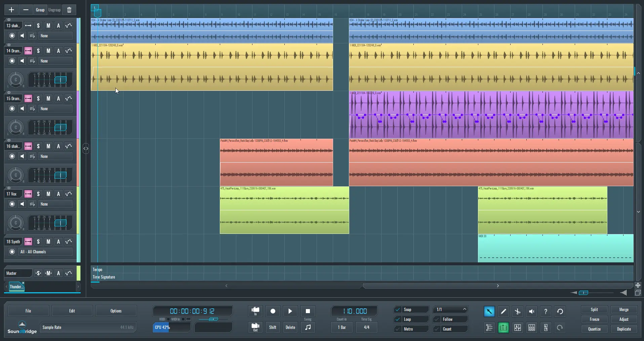Viewport: 644px width, 341px height.
Task: Toggle the Follow checkbox
Action: (x=437, y=319)
